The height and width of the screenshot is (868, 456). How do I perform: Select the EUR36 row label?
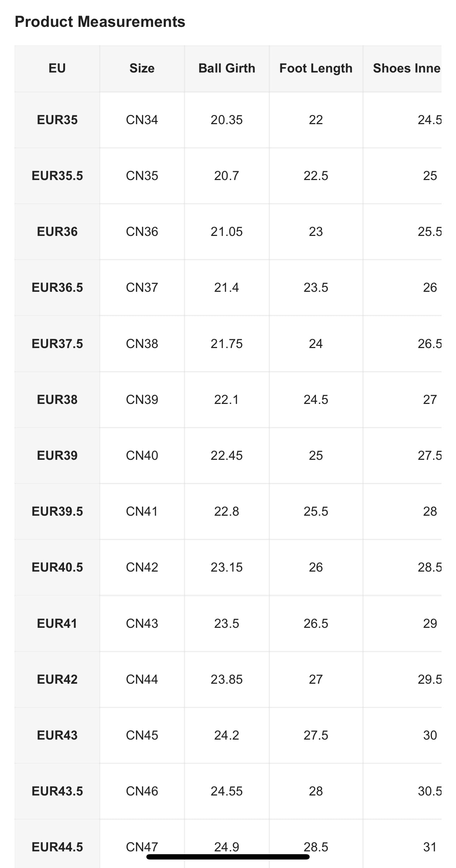(x=57, y=232)
